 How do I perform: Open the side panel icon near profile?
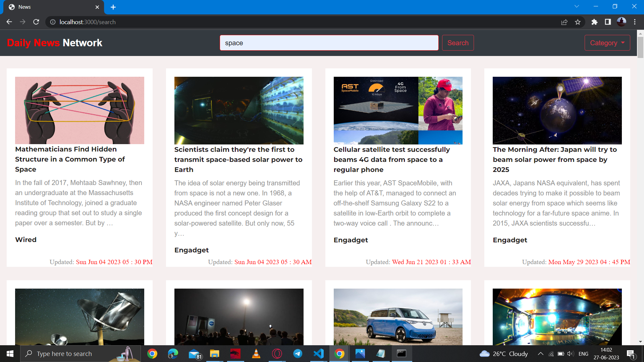[x=608, y=22]
